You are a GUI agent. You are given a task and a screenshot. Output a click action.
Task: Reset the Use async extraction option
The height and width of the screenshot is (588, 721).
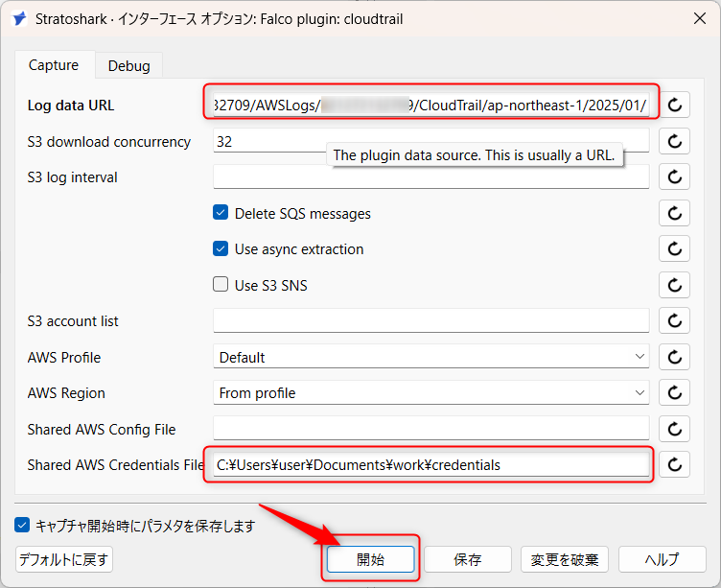pos(674,248)
